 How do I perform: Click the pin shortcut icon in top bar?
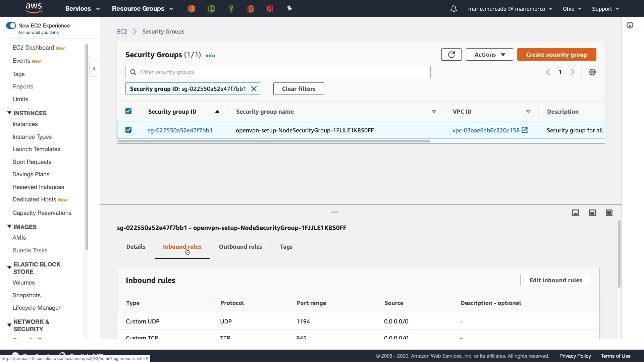(289, 9)
